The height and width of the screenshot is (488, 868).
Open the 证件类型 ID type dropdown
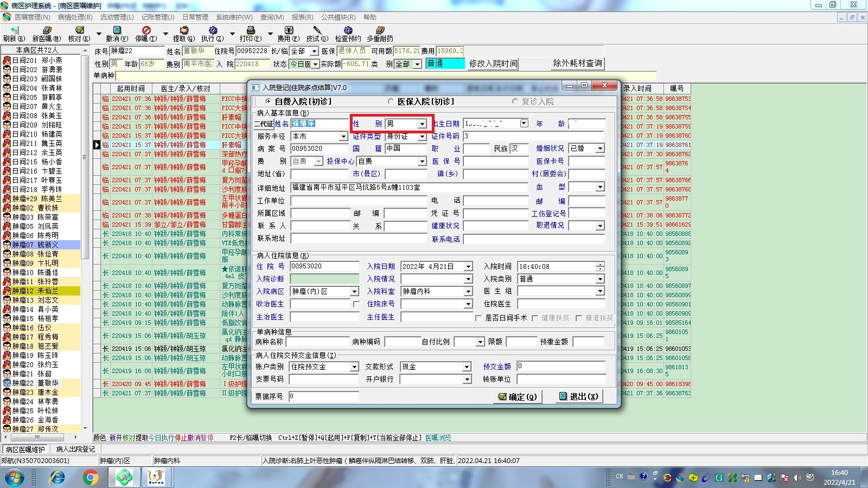tap(422, 137)
